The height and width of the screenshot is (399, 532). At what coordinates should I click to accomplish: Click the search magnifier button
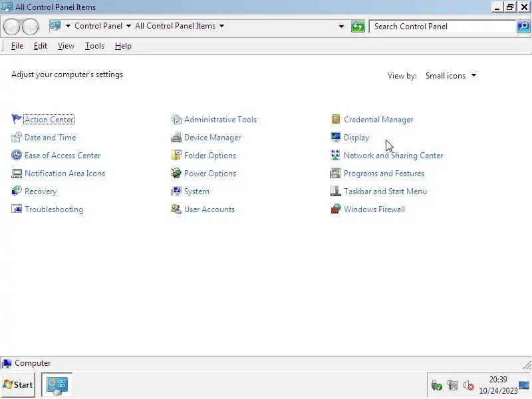click(523, 26)
